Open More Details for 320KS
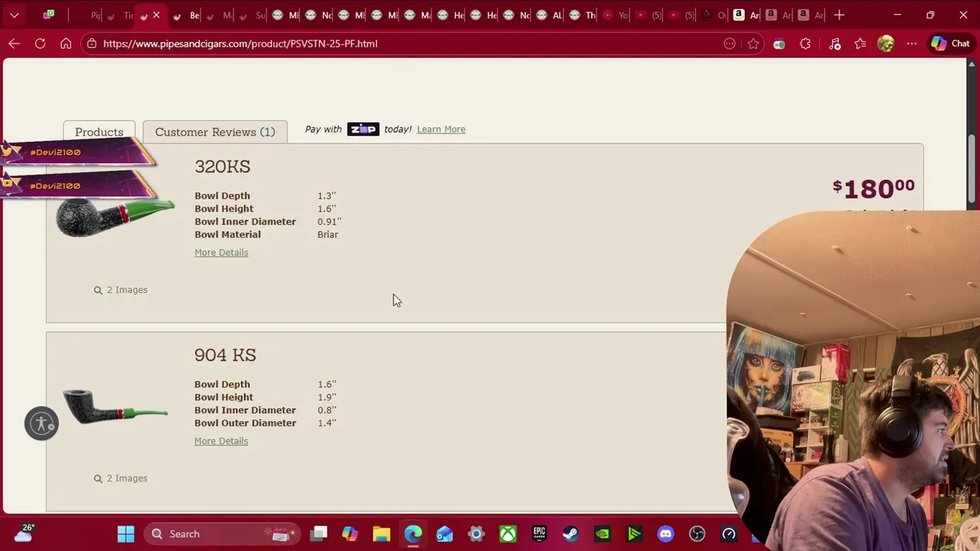This screenshot has height=551, width=980. click(221, 253)
